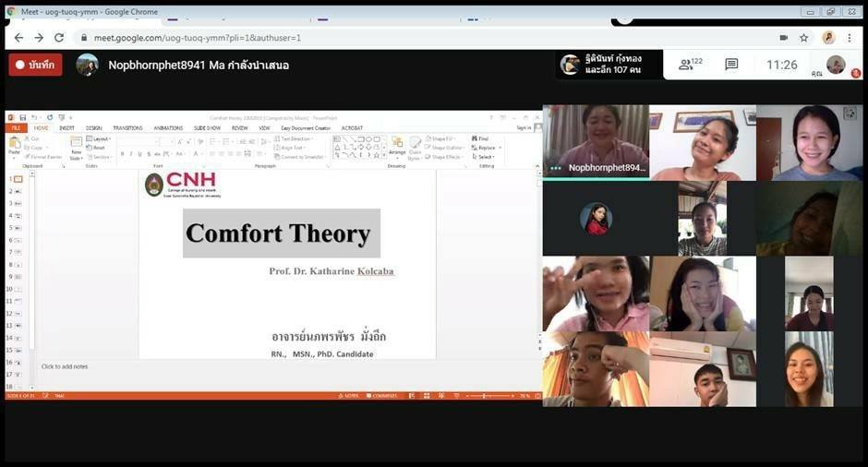Toggle the red recording button
Image resolution: width=868 pixels, height=467 pixels.
35,65
